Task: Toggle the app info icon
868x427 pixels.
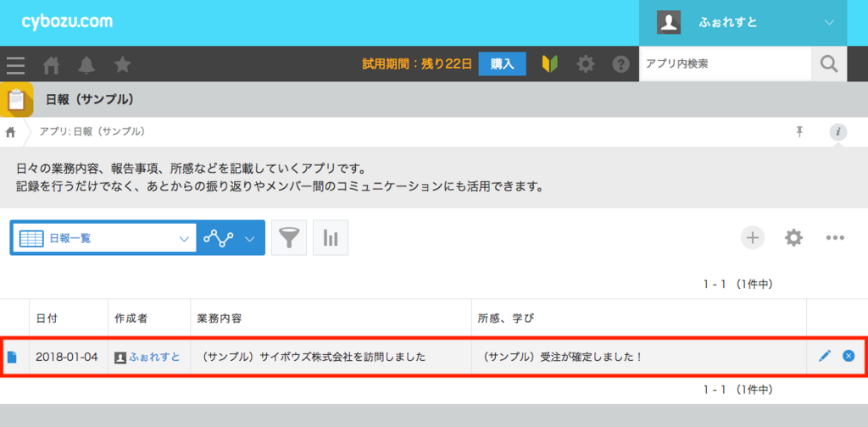Action: point(838,132)
